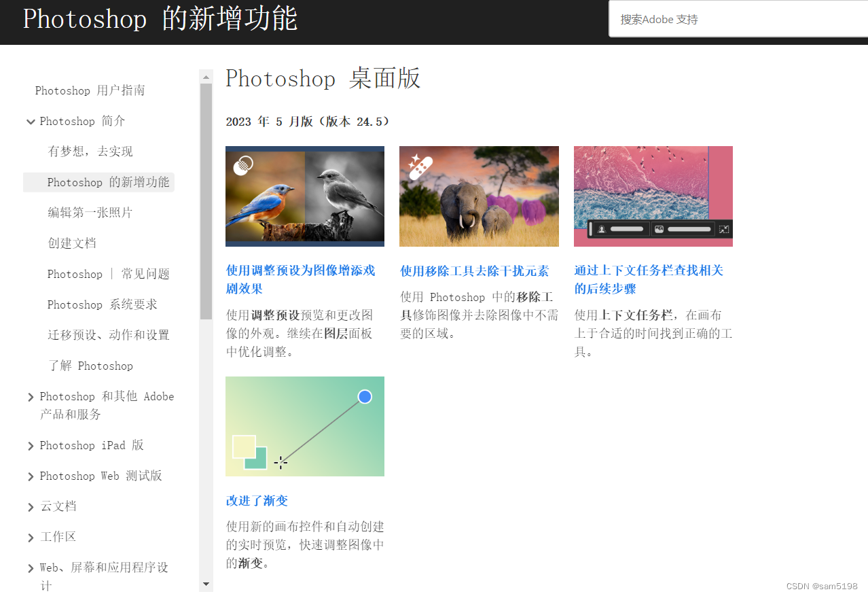Click description text starting 使用调整预设预览
Image resolution: width=868 pixels, height=596 pixels.
click(300, 333)
